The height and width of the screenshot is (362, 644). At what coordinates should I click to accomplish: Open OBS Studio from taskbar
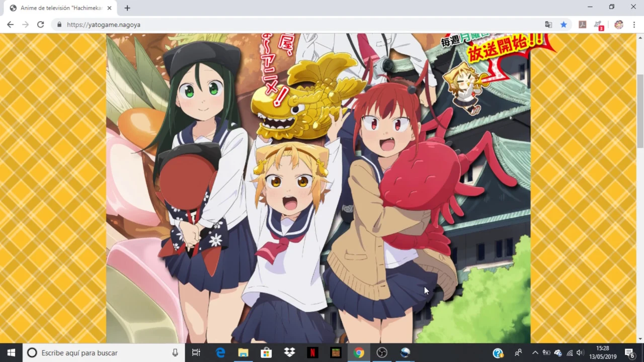click(382, 353)
